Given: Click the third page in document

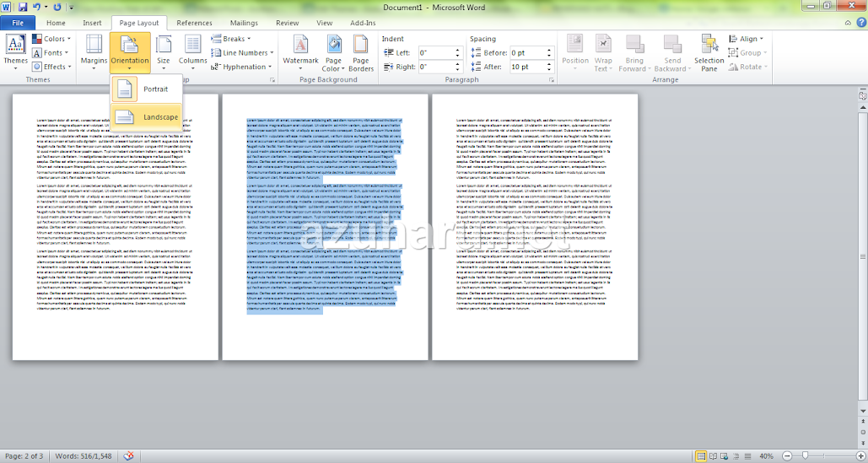Looking at the screenshot, I should (535, 227).
